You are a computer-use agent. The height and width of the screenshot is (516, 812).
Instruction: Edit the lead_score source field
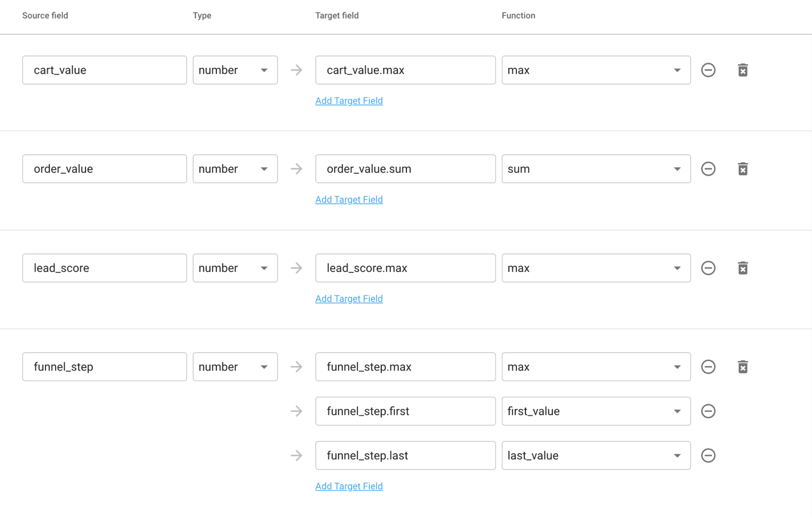pos(104,268)
